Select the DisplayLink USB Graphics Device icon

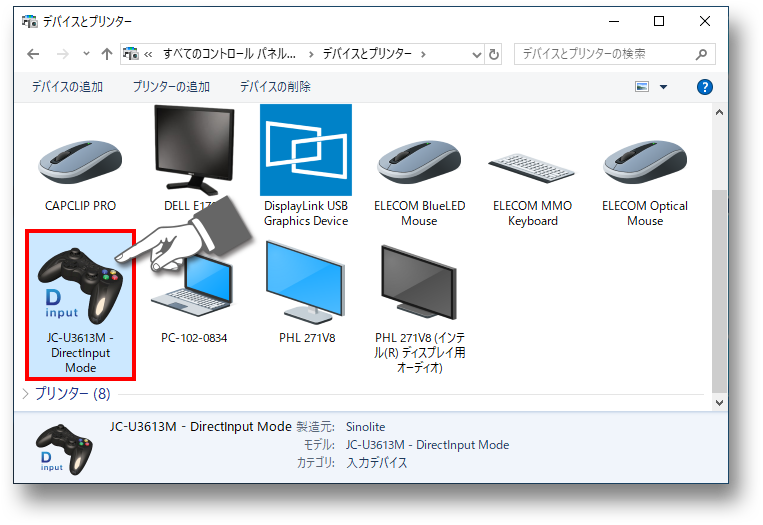click(x=306, y=150)
